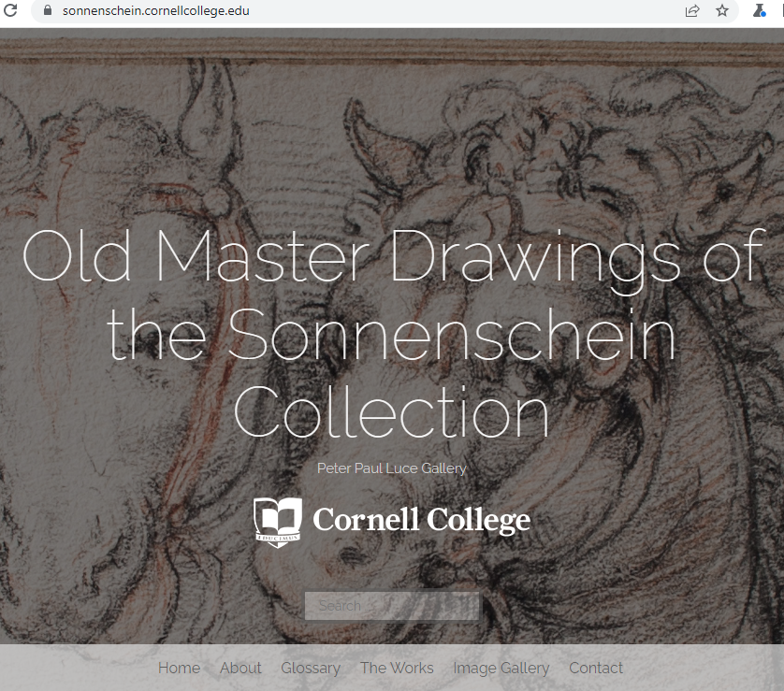Click the word Sonnenschein in the heading
Screen dimensions: 784x691
tap(452, 333)
